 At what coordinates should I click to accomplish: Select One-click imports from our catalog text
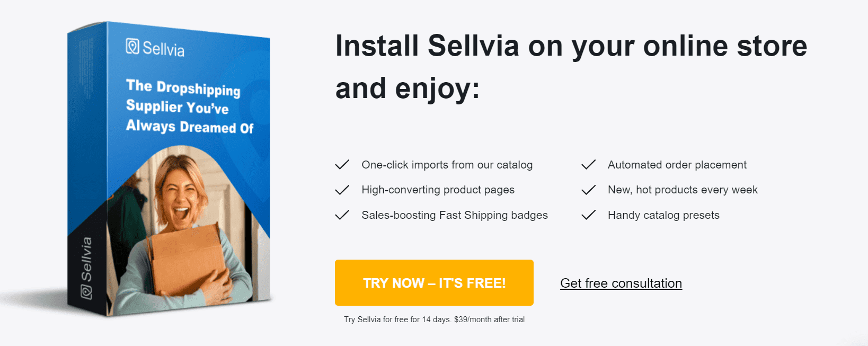pos(447,165)
